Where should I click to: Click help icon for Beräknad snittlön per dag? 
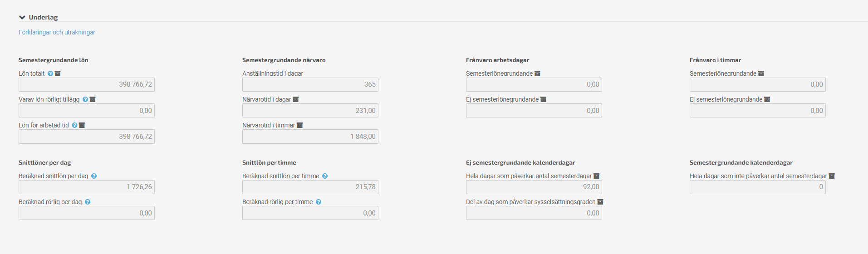click(94, 176)
